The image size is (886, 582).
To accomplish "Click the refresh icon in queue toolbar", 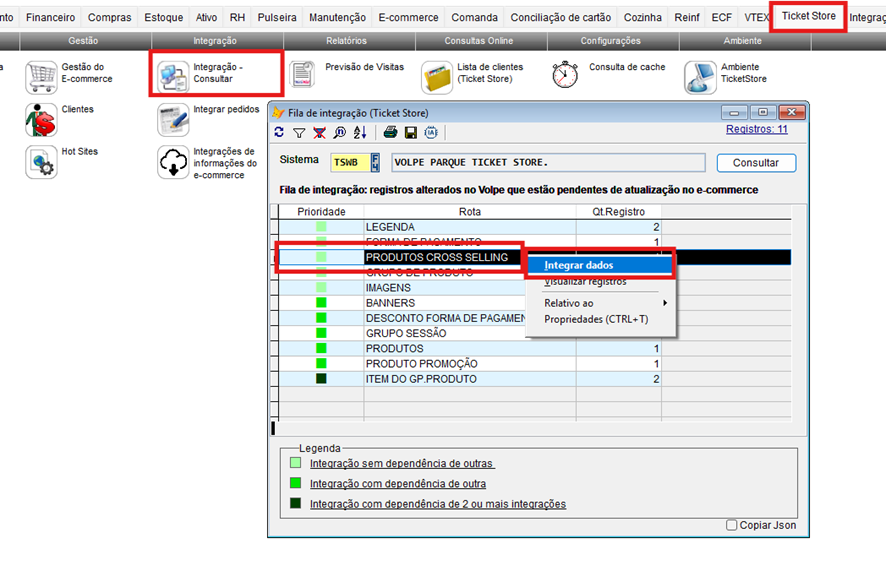I will (279, 132).
